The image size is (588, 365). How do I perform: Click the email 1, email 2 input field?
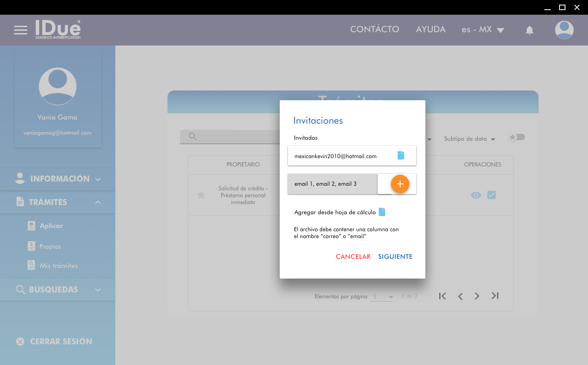pos(332,184)
